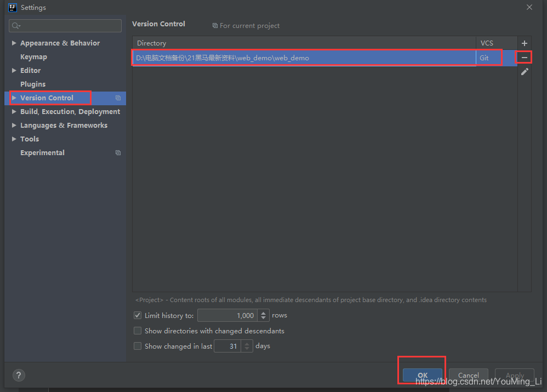Confirm with the OK button
Viewport: 547px width, 392px height.
[423, 375]
